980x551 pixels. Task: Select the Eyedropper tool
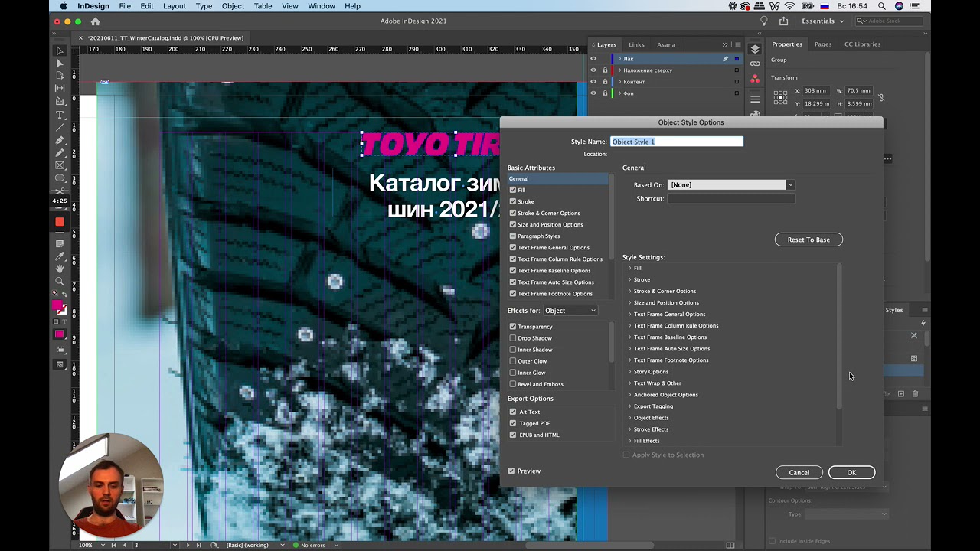click(60, 256)
